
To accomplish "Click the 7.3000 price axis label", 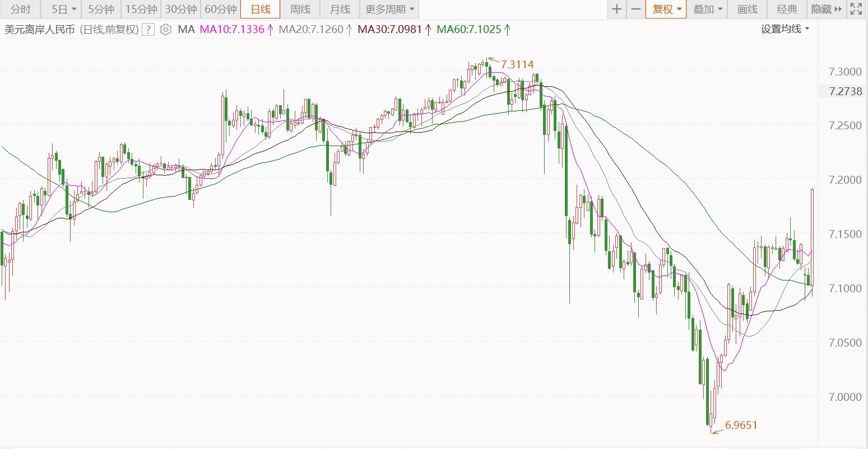I will click(845, 72).
